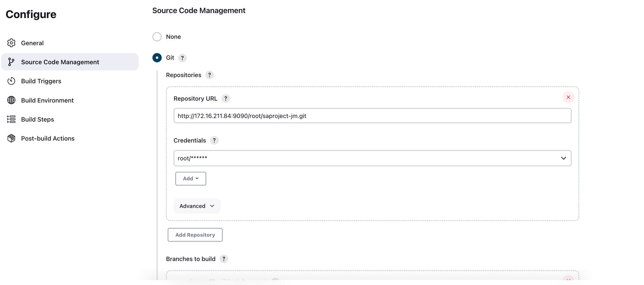Show help for the Git option
644x285 pixels.
tap(182, 58)
